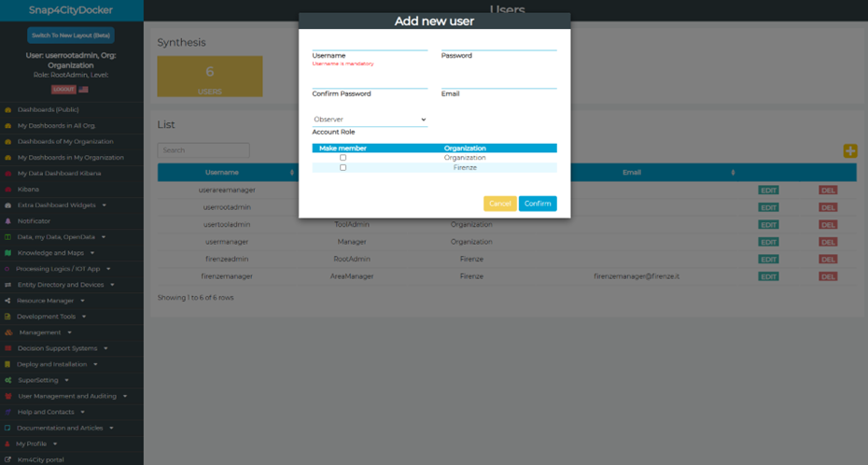Click the Username column sort arrows
Screen dimensions: 868x465
click(292, 173)
